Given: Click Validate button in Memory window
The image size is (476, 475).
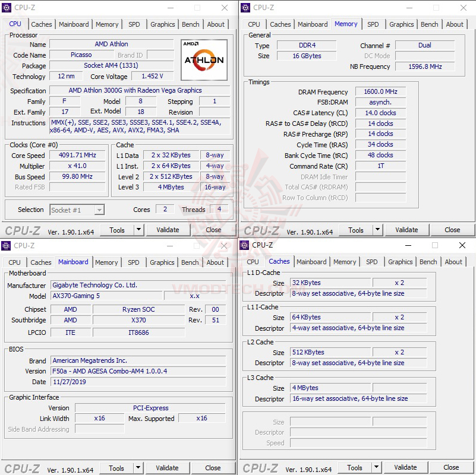Looking at the screenshot, I should [407, 230].
